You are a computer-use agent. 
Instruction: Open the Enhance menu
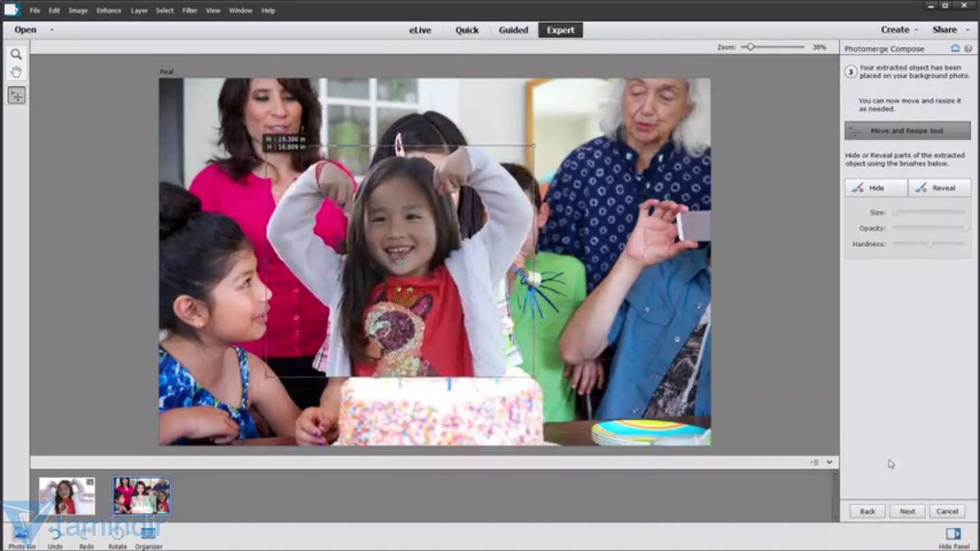tap(109, 10)
